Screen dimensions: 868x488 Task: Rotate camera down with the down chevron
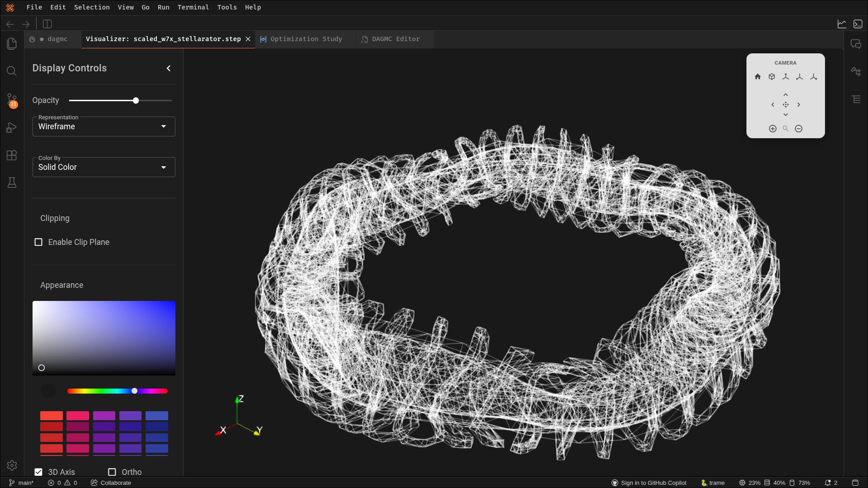coord(786,115)
